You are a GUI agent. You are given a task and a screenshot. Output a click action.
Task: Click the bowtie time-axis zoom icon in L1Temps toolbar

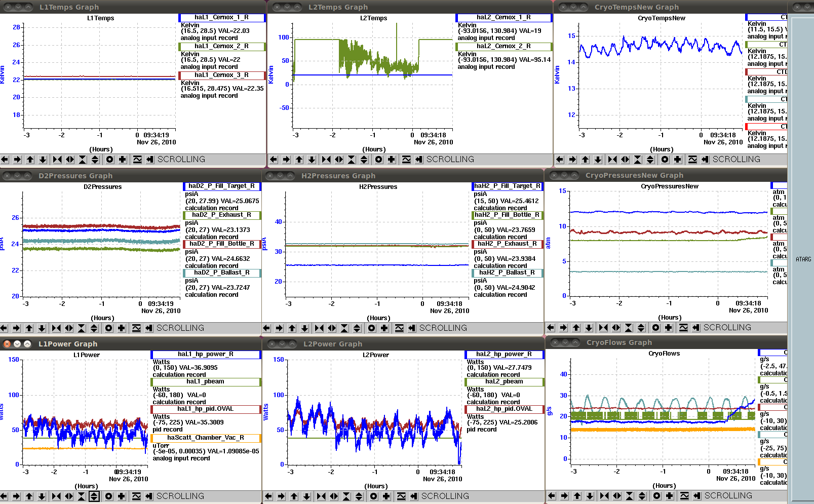(57, 160)
